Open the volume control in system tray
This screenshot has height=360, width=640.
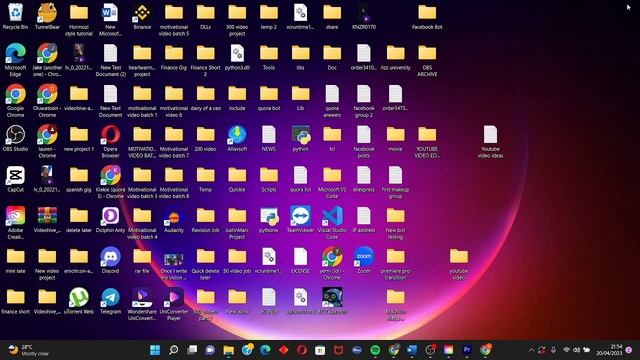tap(576, 350)
